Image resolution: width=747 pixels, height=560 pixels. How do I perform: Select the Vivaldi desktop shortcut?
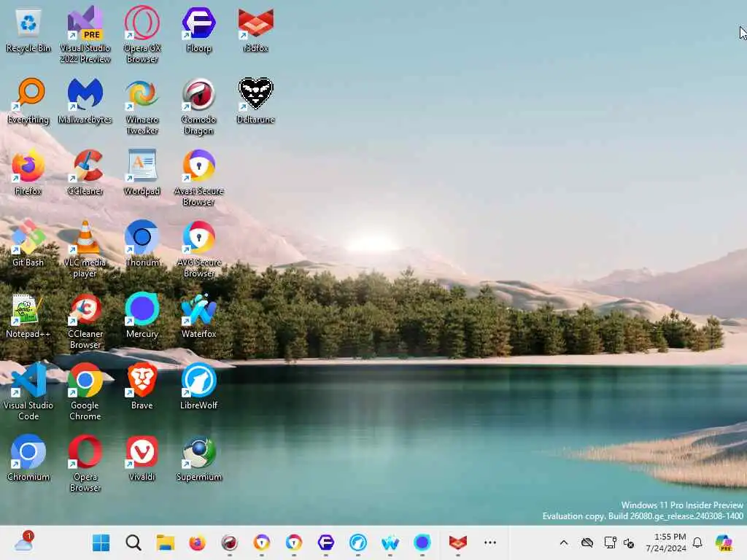coord(142,459)
